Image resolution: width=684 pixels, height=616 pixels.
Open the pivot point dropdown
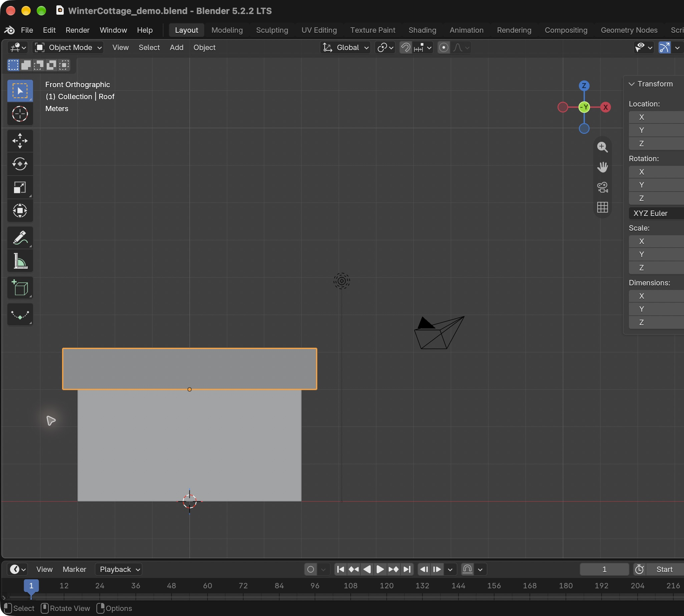coord(385,48)
